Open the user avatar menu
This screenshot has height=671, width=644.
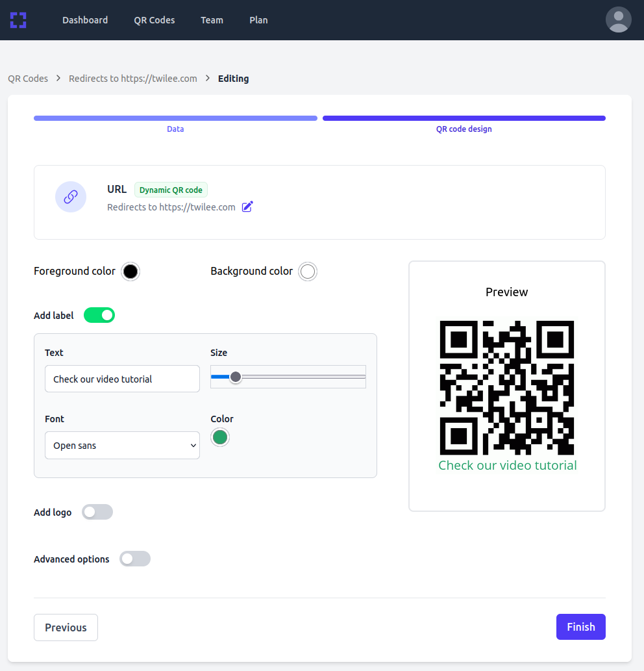[x=618, y=19]
